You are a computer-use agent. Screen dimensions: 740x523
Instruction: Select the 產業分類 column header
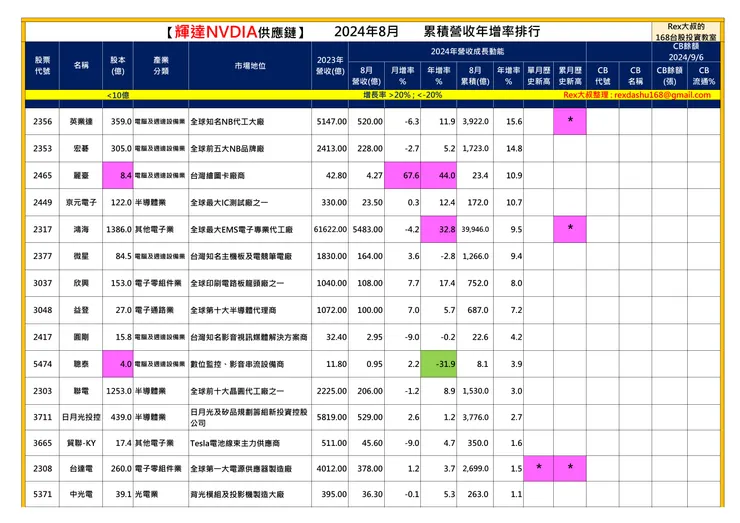point(161,66)
